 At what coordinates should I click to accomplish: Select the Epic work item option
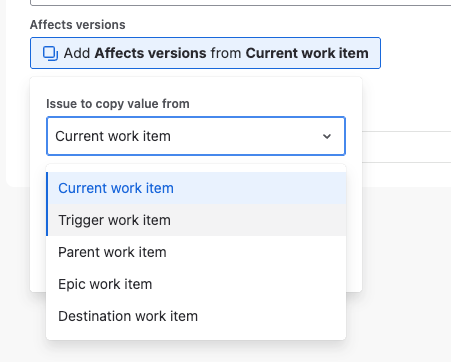[x=196, y=284]
